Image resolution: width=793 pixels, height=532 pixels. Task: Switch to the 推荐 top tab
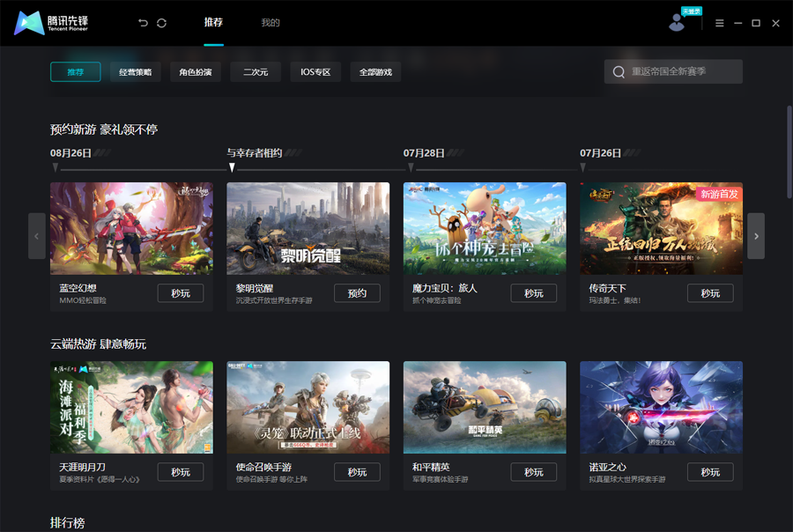(213, 22)
